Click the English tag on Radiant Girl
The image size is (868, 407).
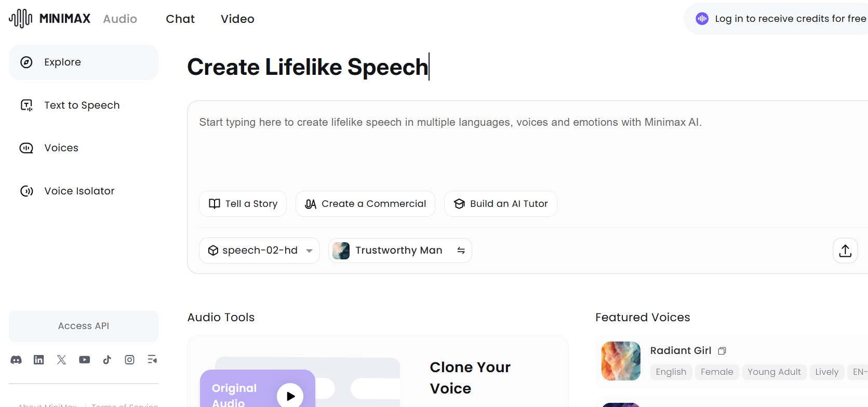[x=671, y=372]
